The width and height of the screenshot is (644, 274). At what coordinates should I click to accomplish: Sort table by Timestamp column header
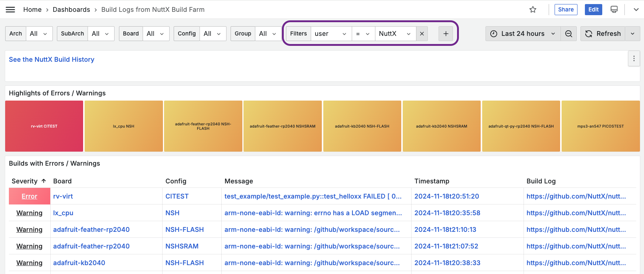pyautogui.click(x=432, y=181)
